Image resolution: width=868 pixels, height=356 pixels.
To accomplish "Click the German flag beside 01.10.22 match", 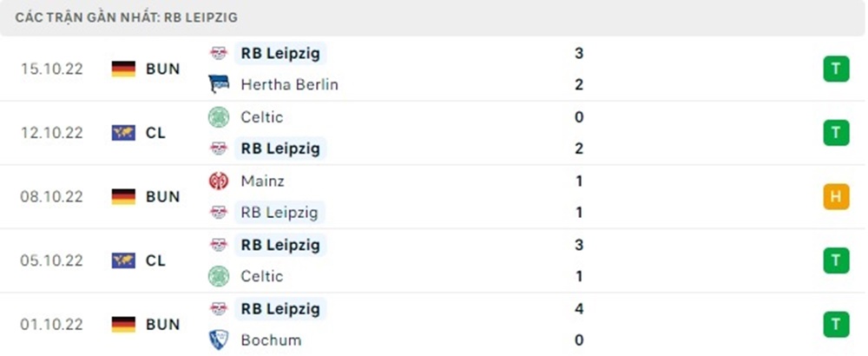I will pyautogui.click(x=124, y=324).
